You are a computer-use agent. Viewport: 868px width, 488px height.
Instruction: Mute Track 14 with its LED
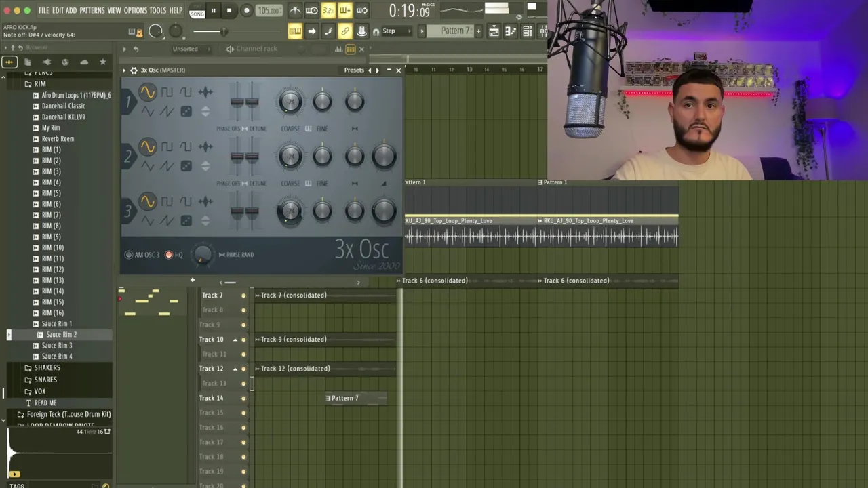243,399
